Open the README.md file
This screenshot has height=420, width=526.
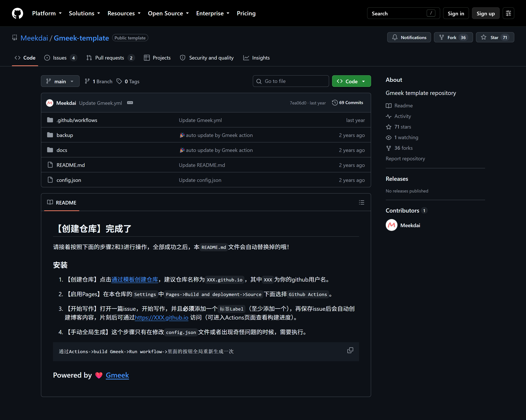pyautogui.click(x=71, y=165)
